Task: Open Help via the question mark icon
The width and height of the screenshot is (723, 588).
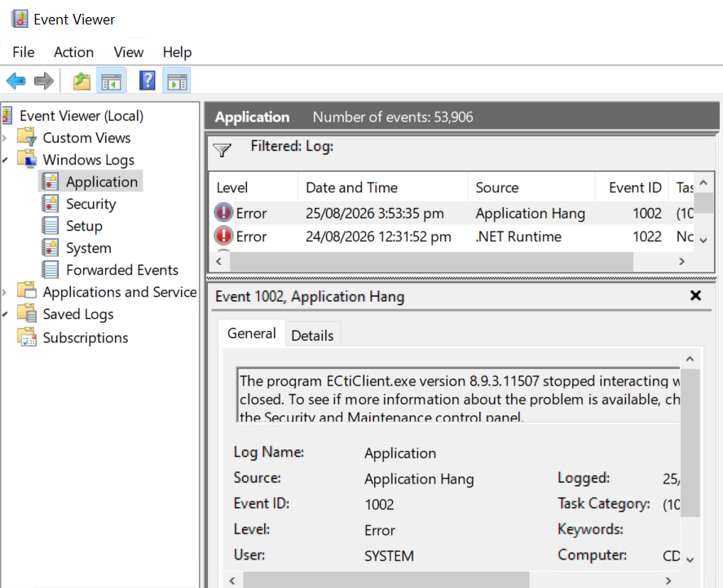Action: [x=147, y=81]
